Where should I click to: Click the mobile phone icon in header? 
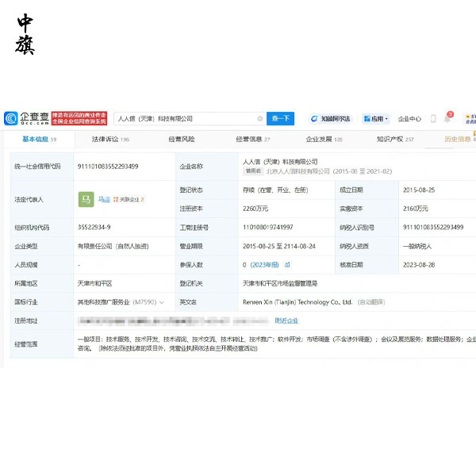tap(433, 119)
